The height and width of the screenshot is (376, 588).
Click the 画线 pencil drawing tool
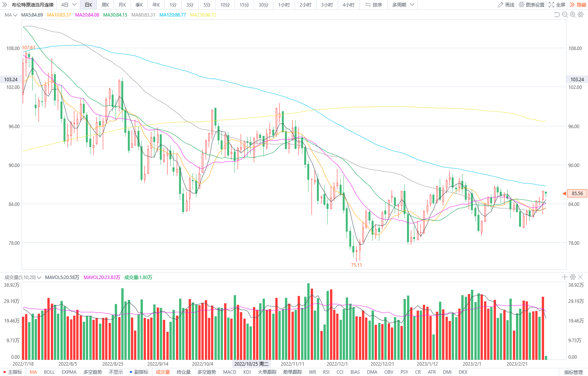tap(506, 5)
